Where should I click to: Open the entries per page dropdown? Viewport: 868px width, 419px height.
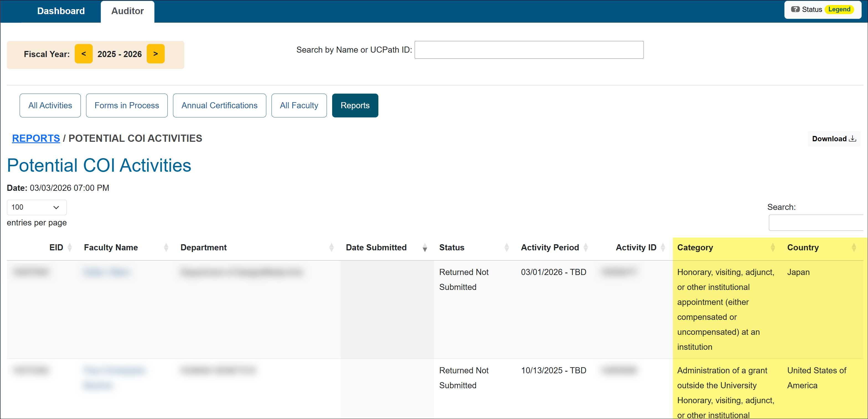point(36,207)
